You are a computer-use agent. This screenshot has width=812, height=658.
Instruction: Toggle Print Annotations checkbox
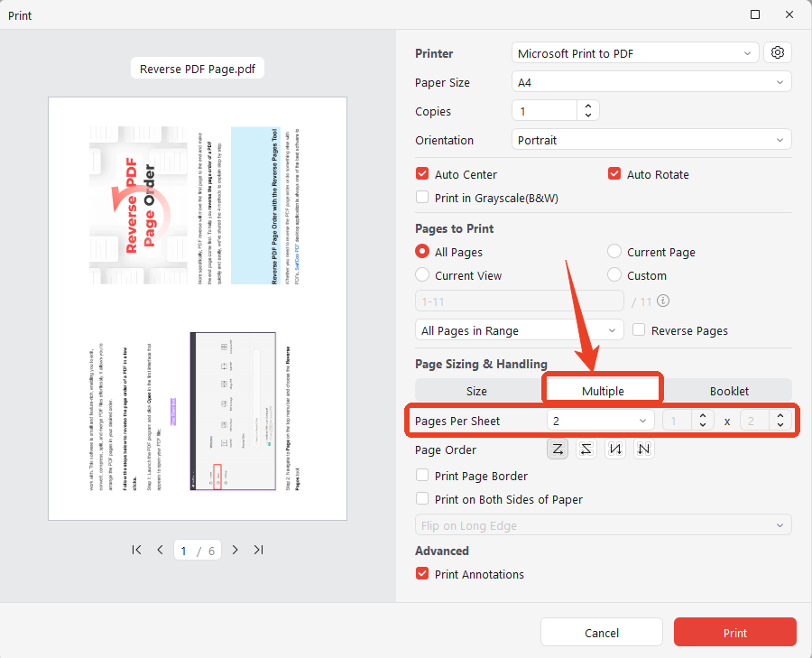[x=422, y=573]
